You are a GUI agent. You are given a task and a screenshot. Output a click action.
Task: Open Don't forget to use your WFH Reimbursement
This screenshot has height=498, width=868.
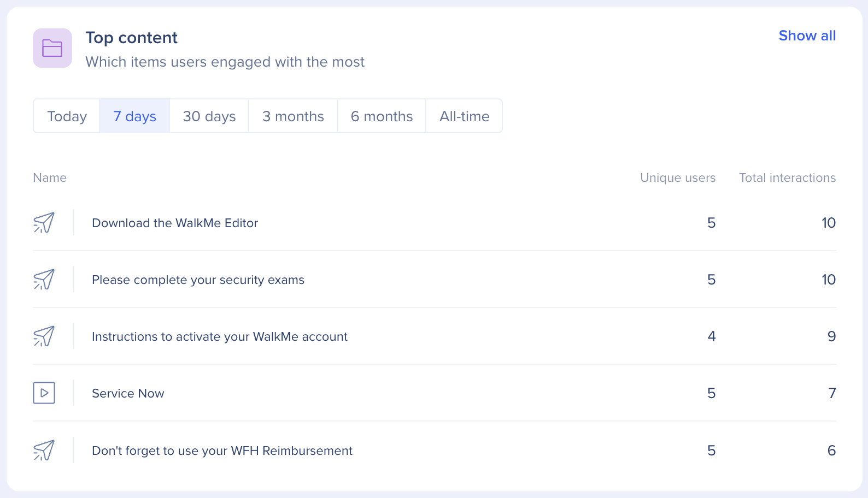click(222, 451)
